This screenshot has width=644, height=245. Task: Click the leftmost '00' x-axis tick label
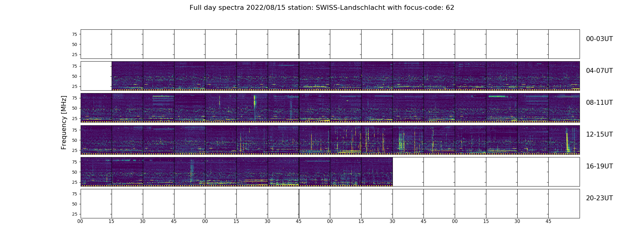[x=80, y=221]
